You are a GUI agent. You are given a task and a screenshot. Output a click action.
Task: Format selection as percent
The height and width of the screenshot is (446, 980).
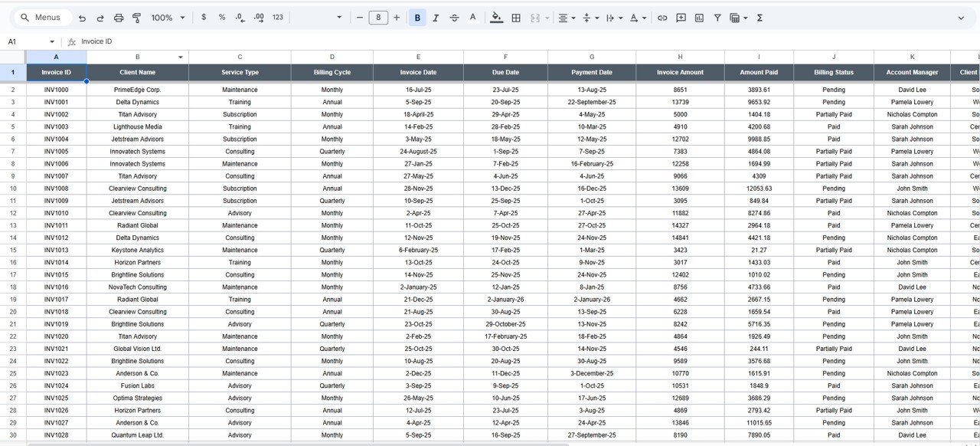pos(222,16)
